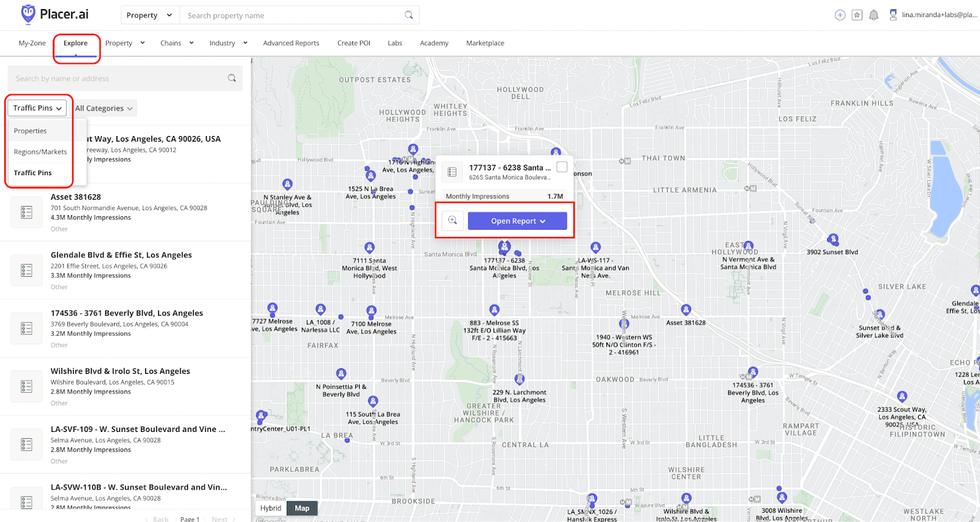Go to the My-Zone tab
This screenshot has width=980, height=522.
pos(32,43)
